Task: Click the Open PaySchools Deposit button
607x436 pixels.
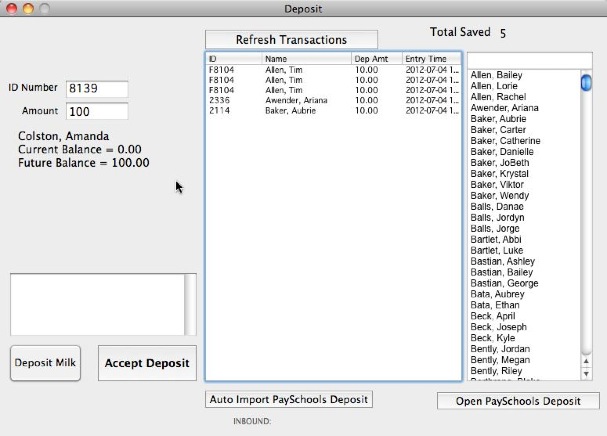Action: coord(518,401)
